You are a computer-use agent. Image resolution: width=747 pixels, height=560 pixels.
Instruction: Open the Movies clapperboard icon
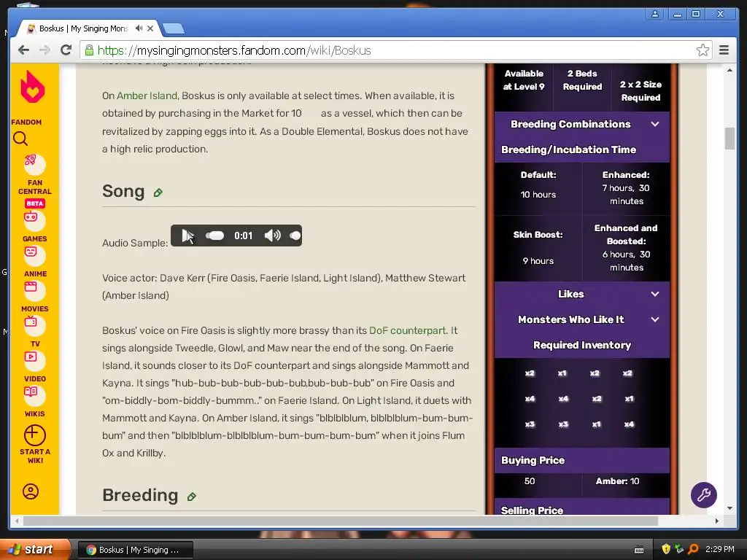[x=34, y=290]
